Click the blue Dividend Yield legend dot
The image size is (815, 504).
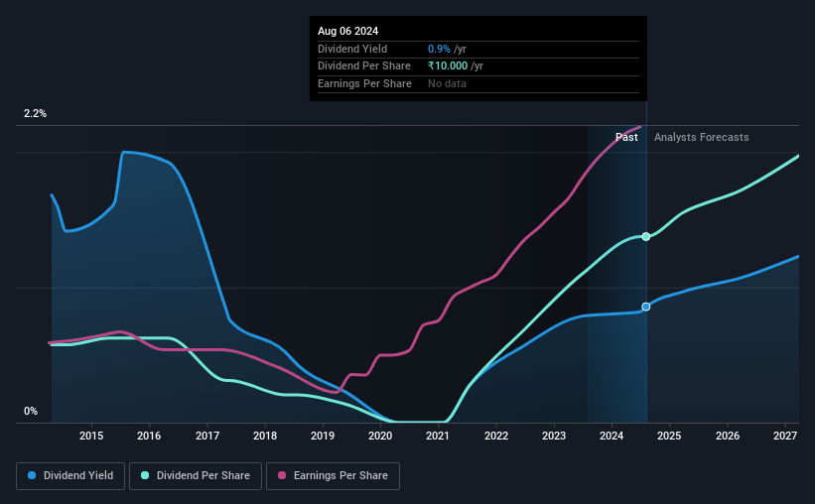pyautogui.click(x=32, y=475)
